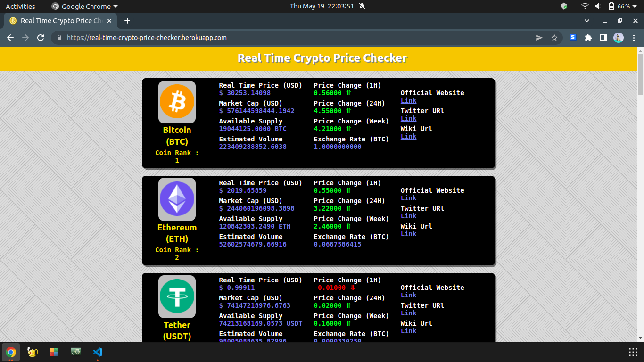Close the Real Time Crypto Price tab

tap(109, 21)
